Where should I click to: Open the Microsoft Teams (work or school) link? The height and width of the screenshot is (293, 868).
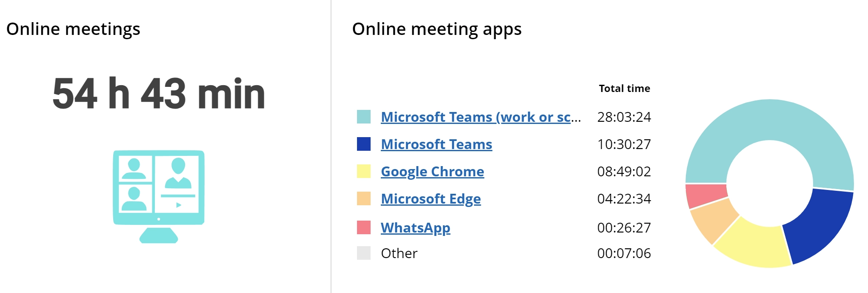(x=480, y=117)
